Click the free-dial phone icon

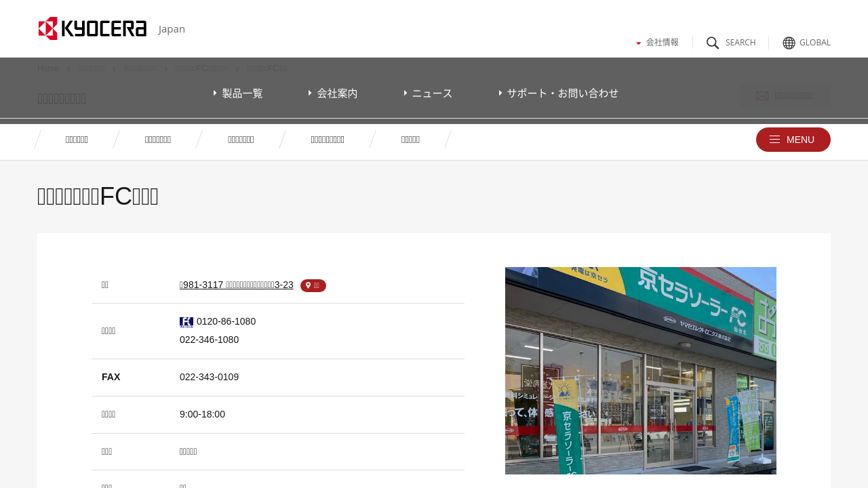click(186, 322)
